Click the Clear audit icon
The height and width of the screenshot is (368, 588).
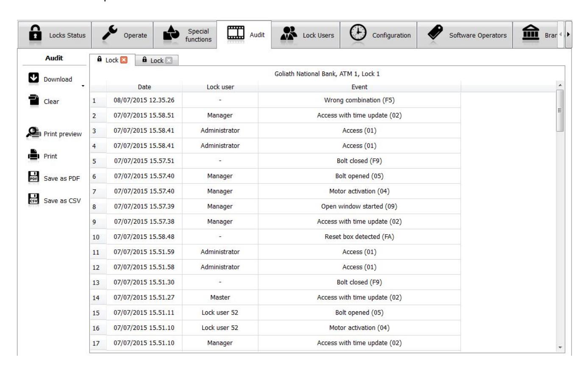coord(33,100)
